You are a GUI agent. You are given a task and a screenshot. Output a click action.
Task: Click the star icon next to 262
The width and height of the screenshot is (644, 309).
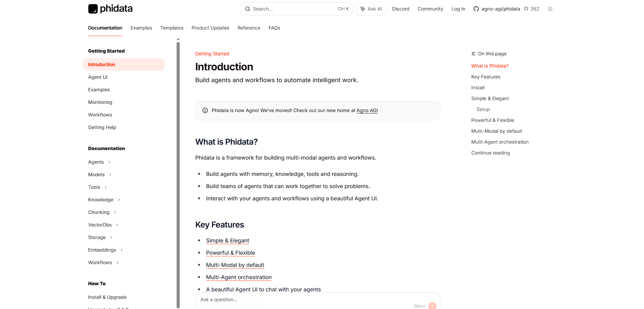tap(526, 9)
